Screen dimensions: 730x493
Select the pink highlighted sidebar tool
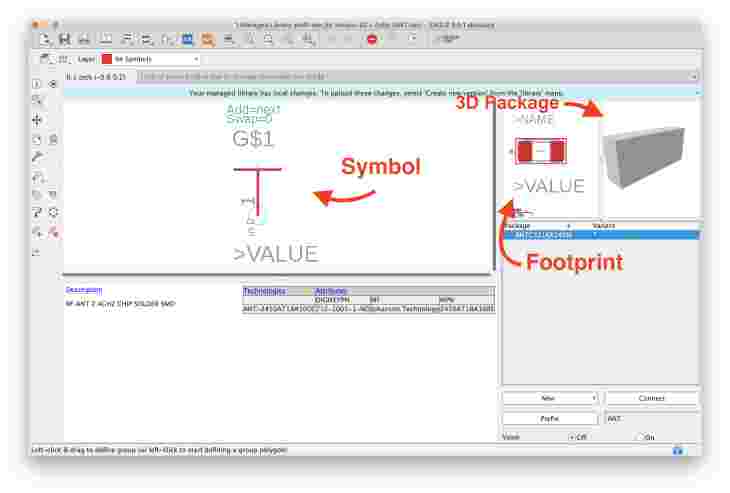[54, 232]
